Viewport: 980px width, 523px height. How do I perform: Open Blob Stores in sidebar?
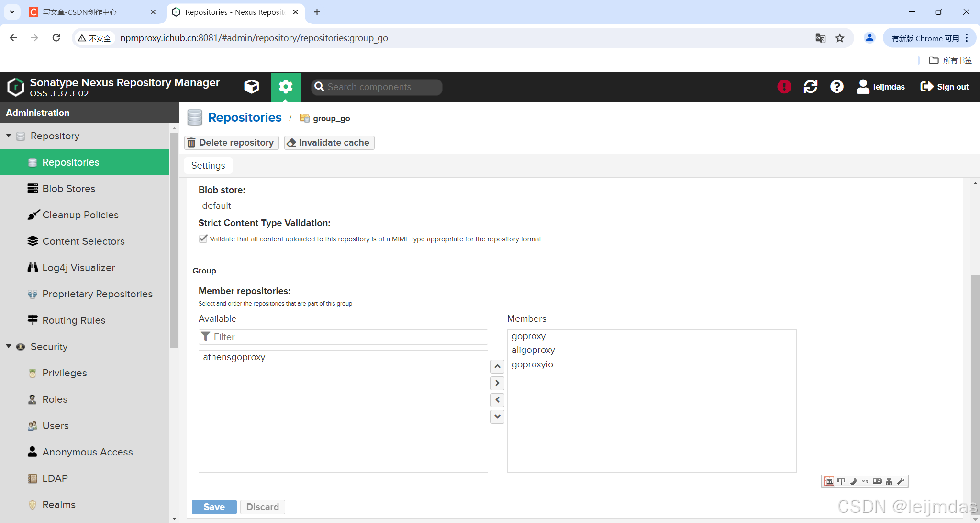68,189
